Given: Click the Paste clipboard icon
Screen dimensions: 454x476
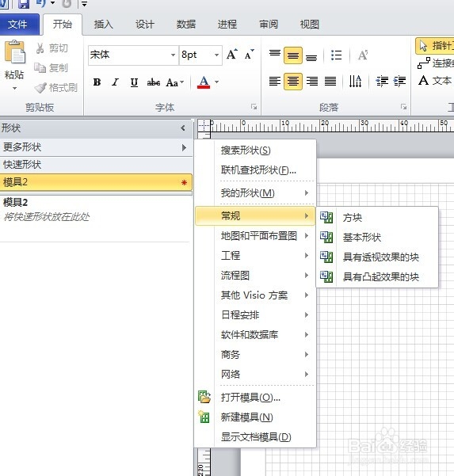Looking at the screenshot, I should pyautogui.click(x=14, y=52).
